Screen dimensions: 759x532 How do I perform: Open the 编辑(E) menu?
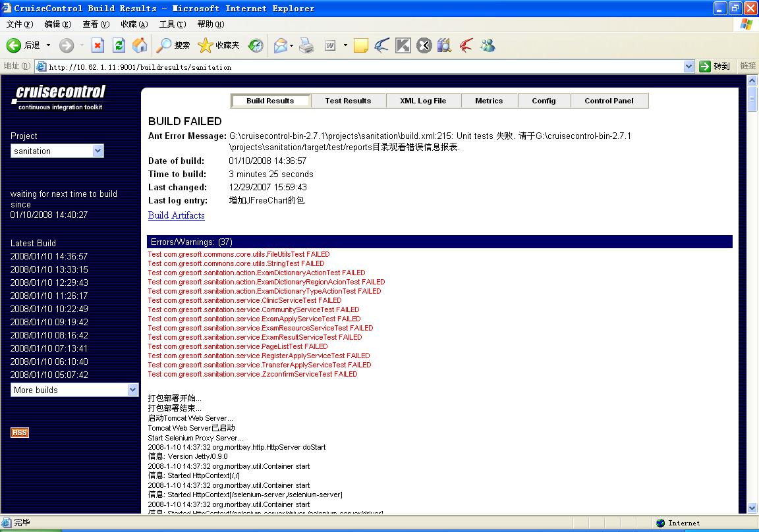coord(57,24)
